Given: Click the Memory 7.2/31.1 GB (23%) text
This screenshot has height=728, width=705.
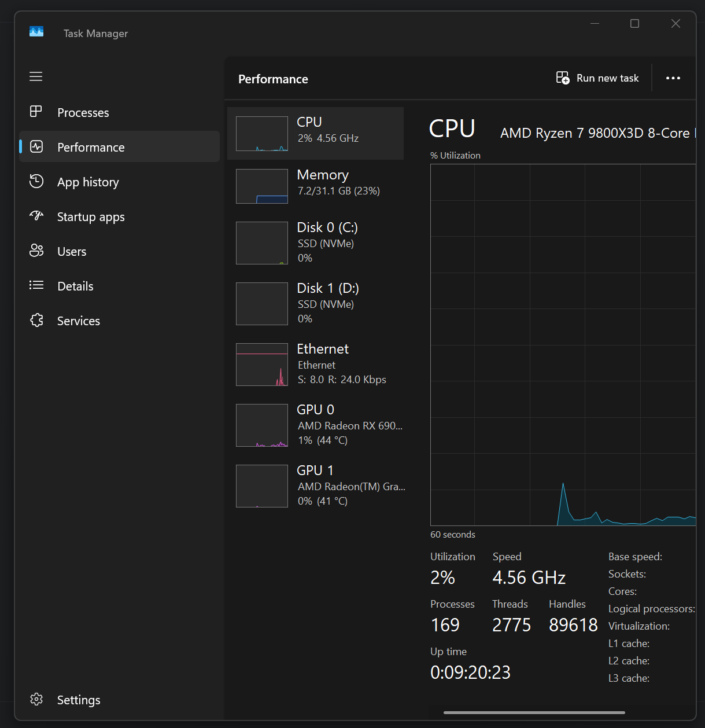Looking at the screenshot, I should (x=339, y=191).
